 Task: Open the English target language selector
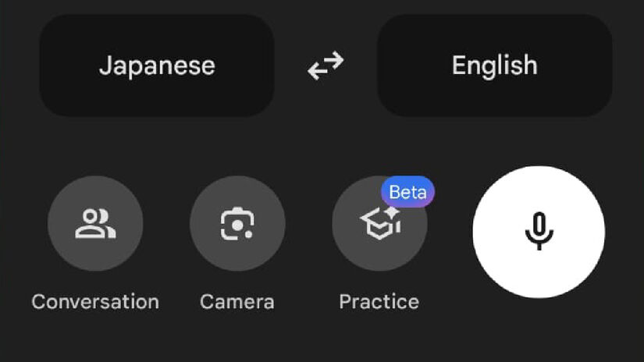point(494,66)
